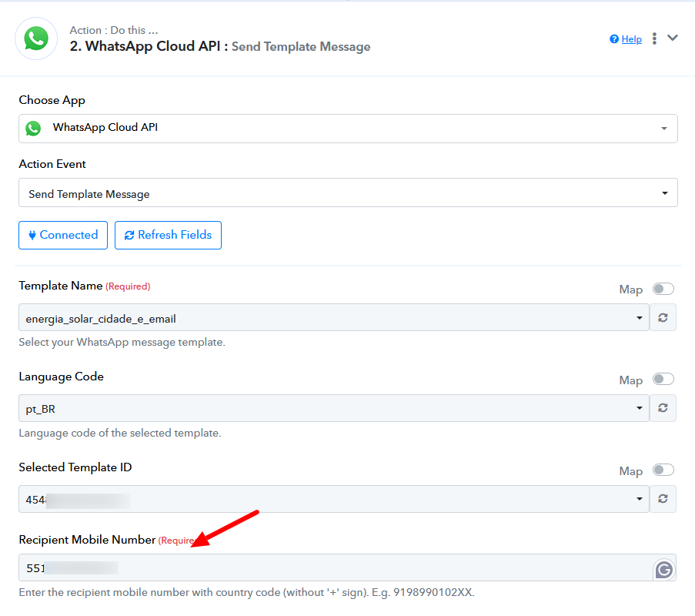The image size is (695, 616).
Task: Click the 'Action : Do this ...' text
Action: coord(113,30)
